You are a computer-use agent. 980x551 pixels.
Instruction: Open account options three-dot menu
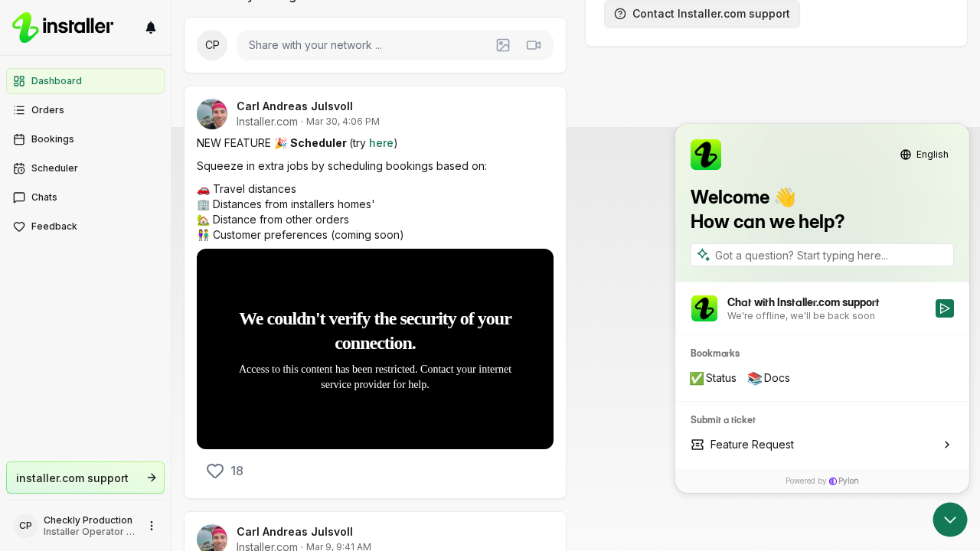(x=152, y=526)
